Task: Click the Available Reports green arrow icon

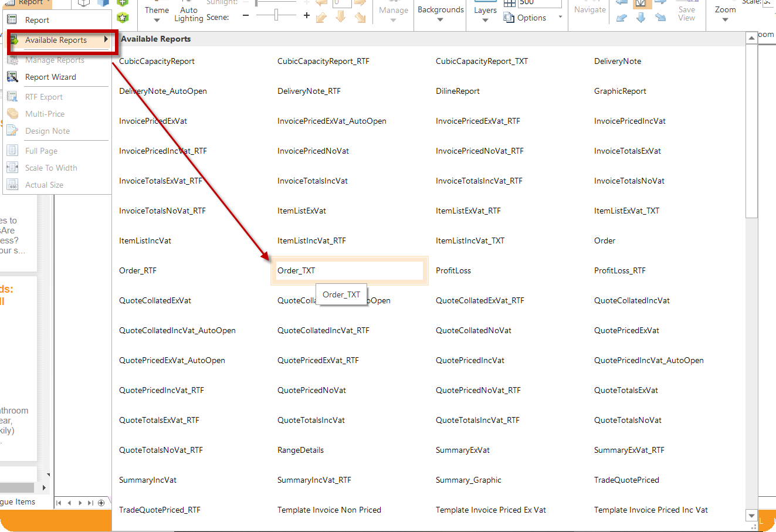Action: pyautogui.click(x=14, y=40)
